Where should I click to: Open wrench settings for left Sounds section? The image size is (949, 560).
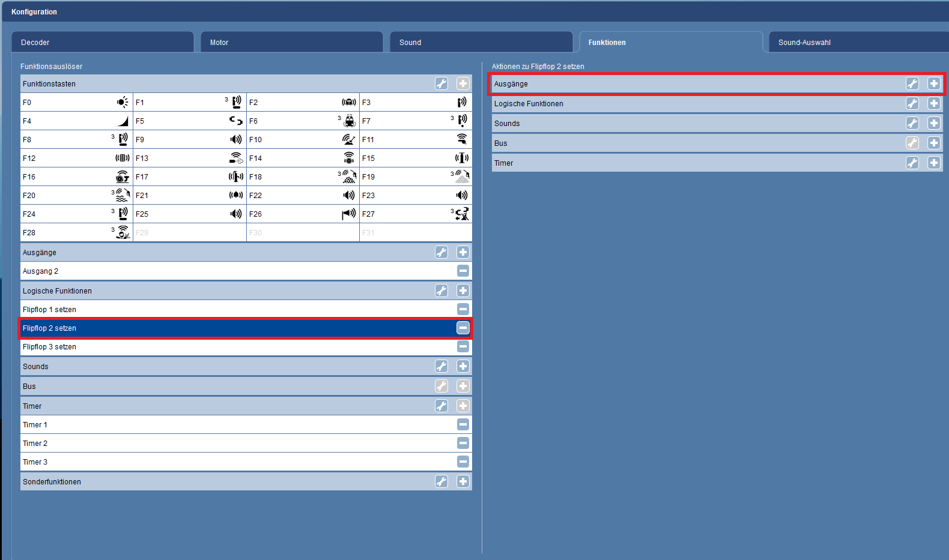(x=441, y=366)
